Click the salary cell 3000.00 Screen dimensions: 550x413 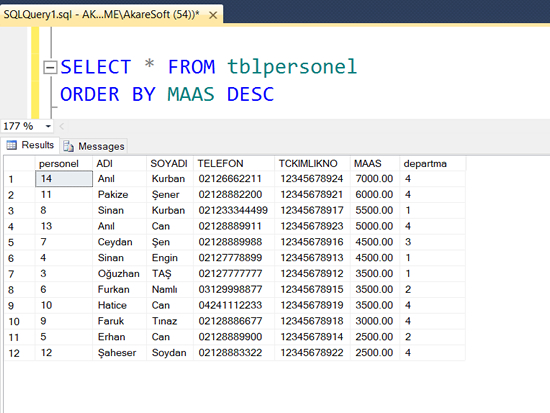pyautogui.click(x=375, y=321)
